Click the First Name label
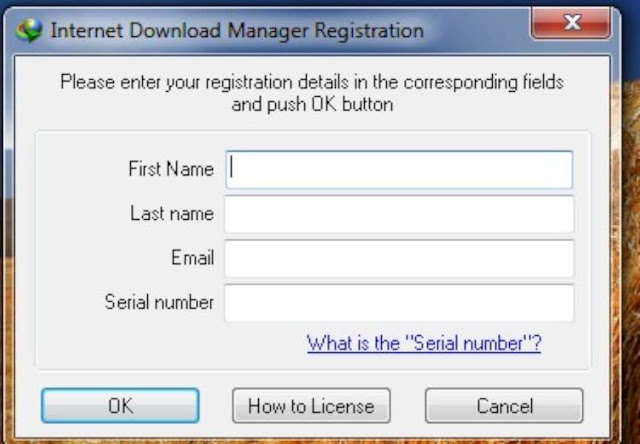This screenshot has width=640, height=444. (x=171, y=169)
